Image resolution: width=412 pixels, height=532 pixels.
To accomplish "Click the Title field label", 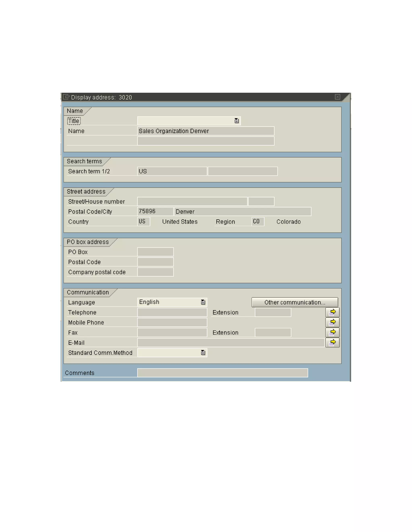I will pos(74,121).
